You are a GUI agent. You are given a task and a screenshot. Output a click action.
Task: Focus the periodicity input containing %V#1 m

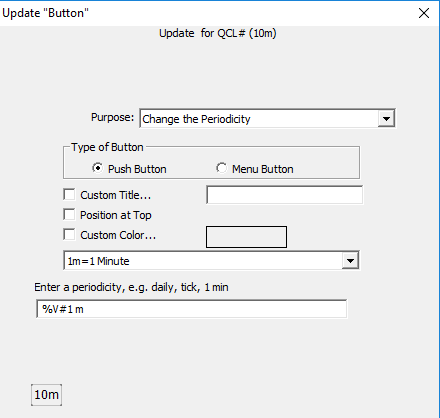click(x=192, y=309)
